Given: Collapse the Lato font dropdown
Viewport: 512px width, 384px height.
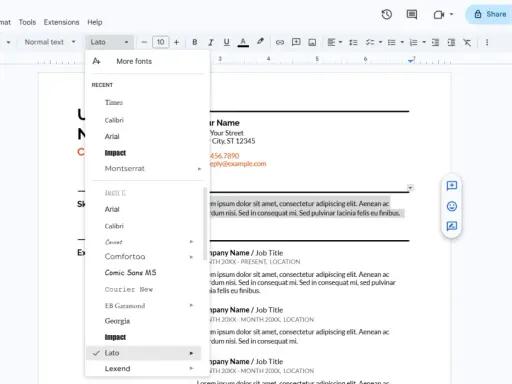Looking at the screenshot, I should (x=109, y=42).
